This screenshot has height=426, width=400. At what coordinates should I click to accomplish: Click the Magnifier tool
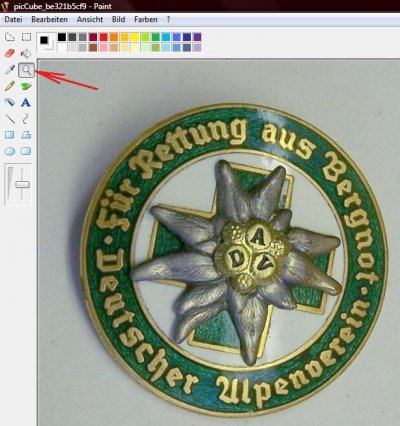click(26, 70)
